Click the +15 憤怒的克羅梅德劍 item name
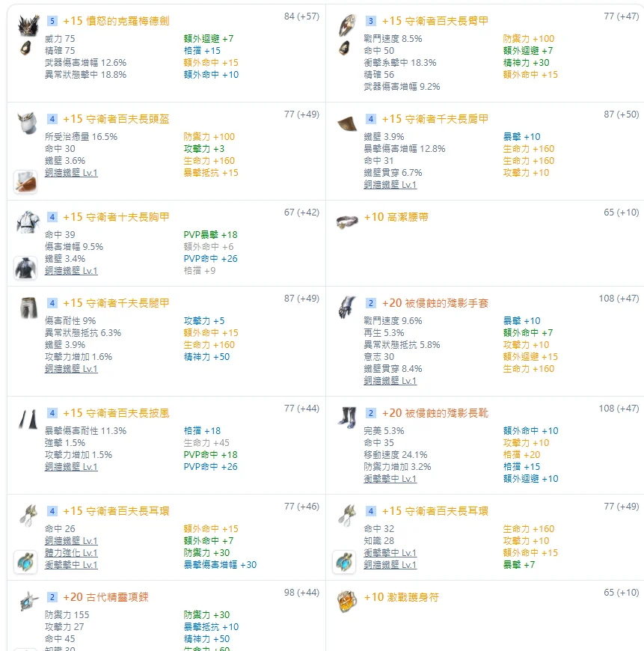The width and height of the screenshot is (644, 651). [x=115, y=21]
